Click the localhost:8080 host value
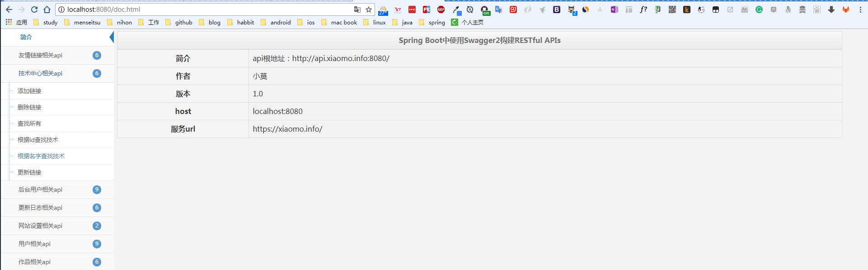This screenshot has height=270, width=868. coord(277,111)
